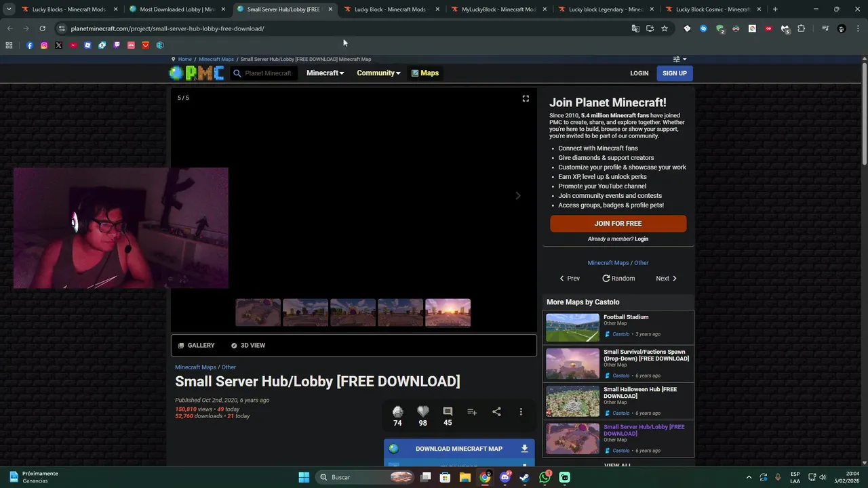
Task: Click the address bar URL
Action: pos(167,28)
